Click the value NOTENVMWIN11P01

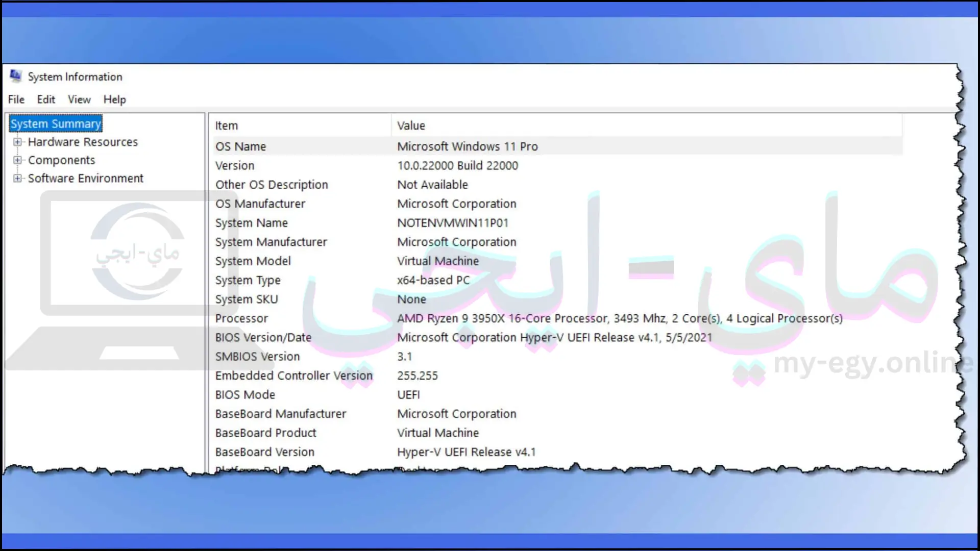pyautogui.click(x=453, y=223)
